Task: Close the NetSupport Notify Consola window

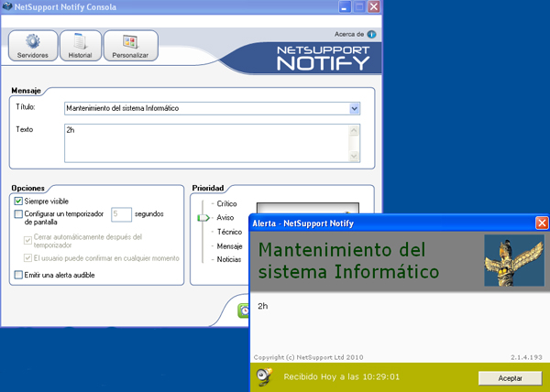Action: click(x=374, y=6)
